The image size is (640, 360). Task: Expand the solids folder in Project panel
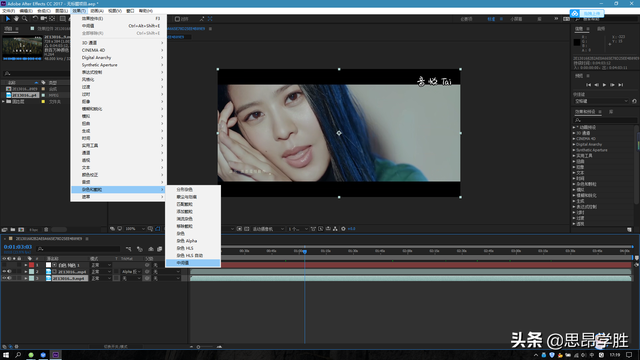click(x=3, y=102)
